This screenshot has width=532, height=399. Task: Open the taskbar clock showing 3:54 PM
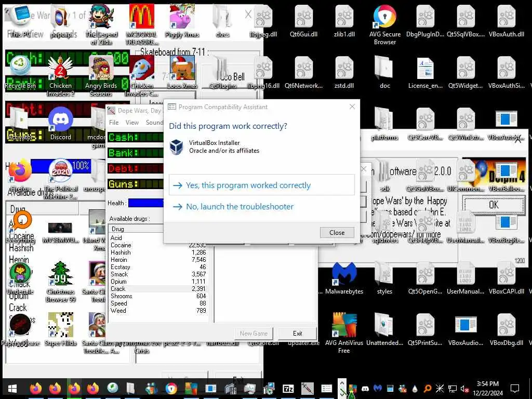(x=487, y=389)
